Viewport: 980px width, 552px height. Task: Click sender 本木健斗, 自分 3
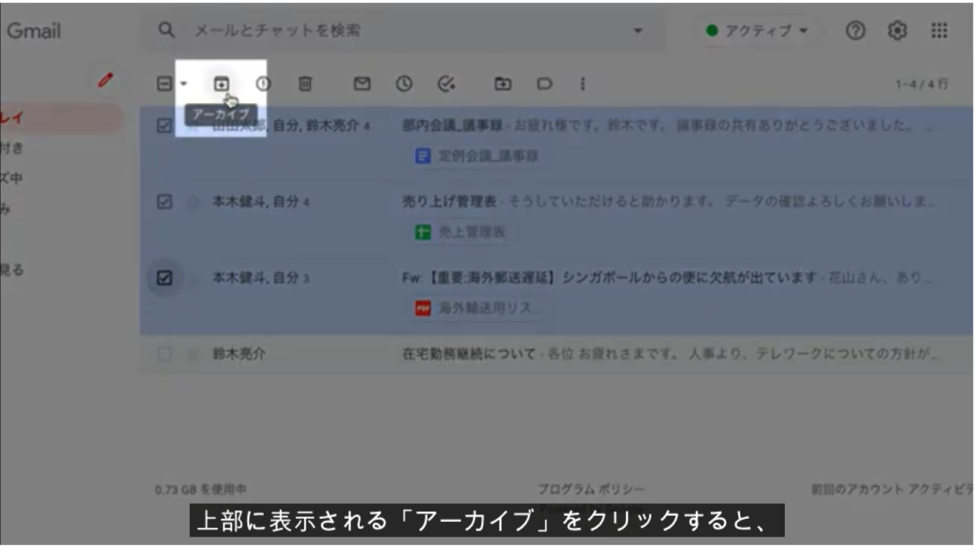pos(261,278)
